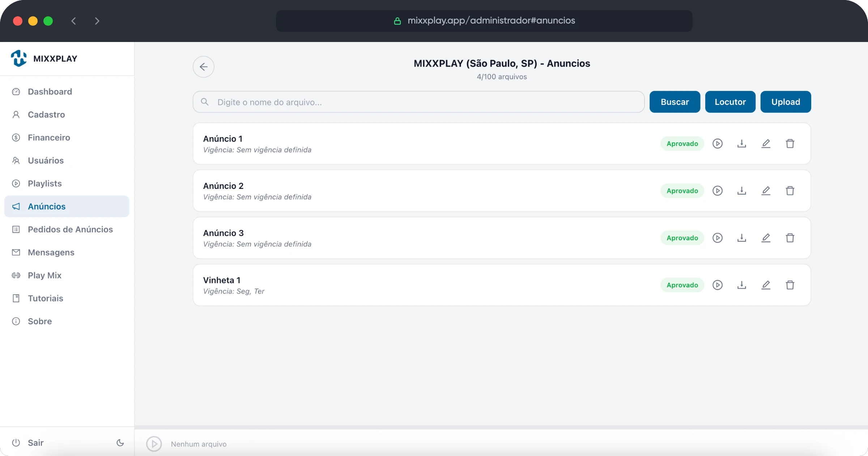Screen dimensions: 868x456
Task: Edit Vinheta 1 with the pencil icon
Action: (766, 285)
